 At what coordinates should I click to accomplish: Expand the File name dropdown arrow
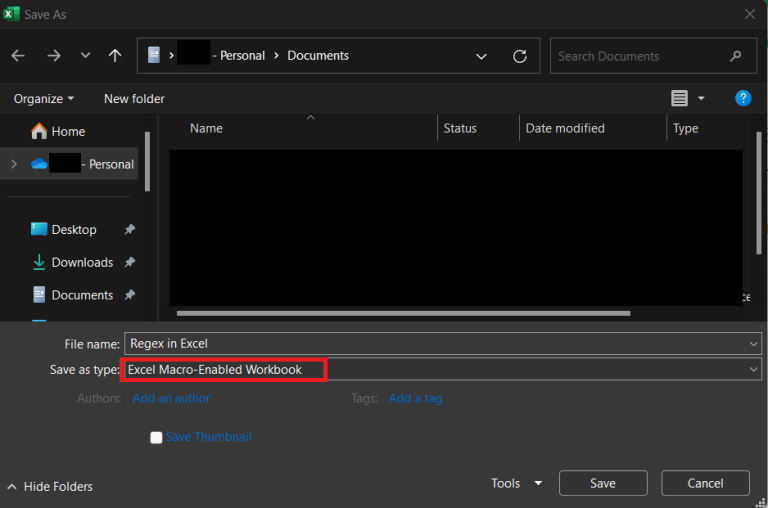[753, 344]
